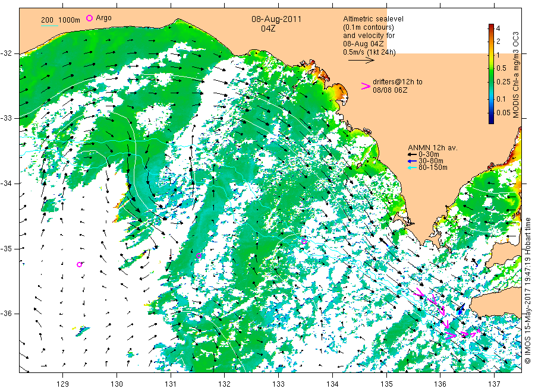Click the longitude axis label '137'
Image resolution: width=535 pixels, height=392 pixels.
pos(494,384)
